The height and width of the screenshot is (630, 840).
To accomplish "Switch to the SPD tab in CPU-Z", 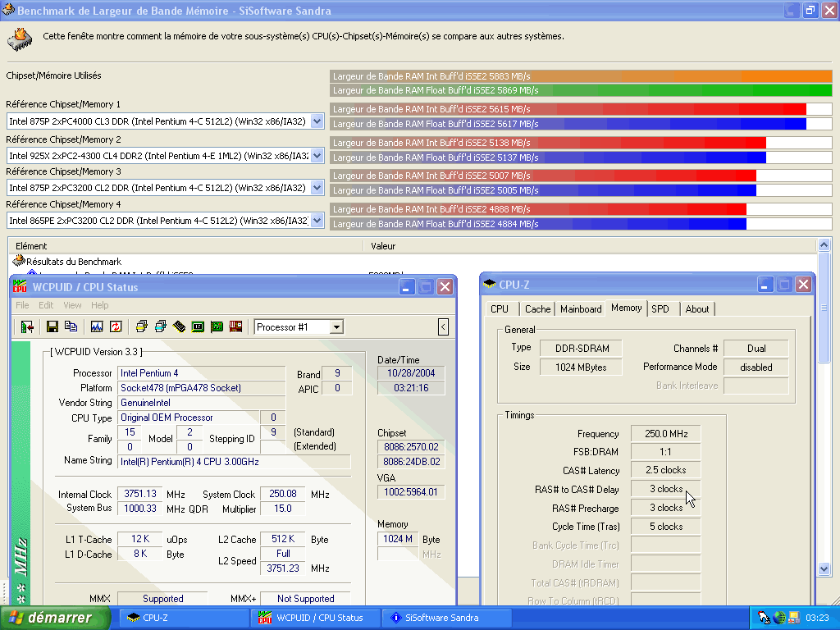I will 660,309.
